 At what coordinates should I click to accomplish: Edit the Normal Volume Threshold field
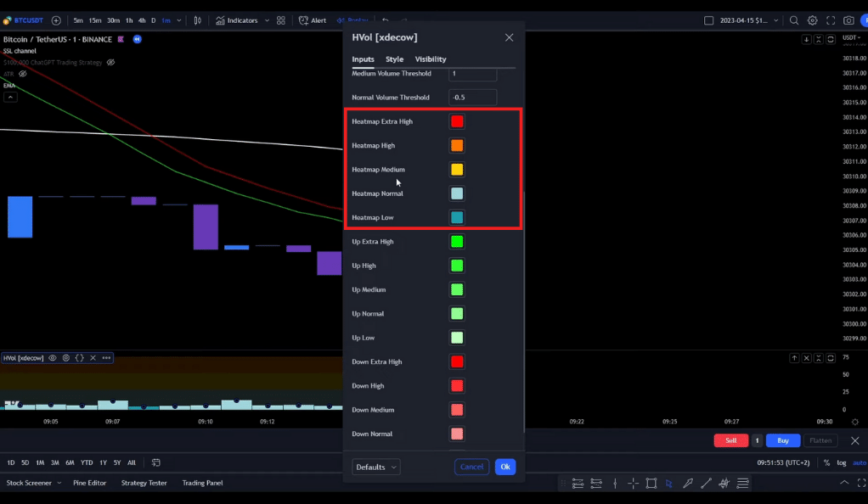click(473, 98)
